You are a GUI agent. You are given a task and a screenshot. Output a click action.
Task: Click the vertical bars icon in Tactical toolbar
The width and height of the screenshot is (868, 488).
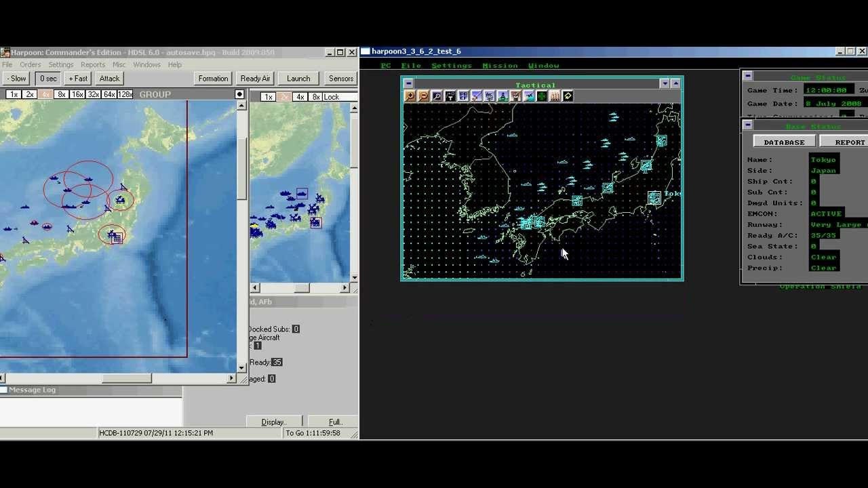click(x=555, y=96)
